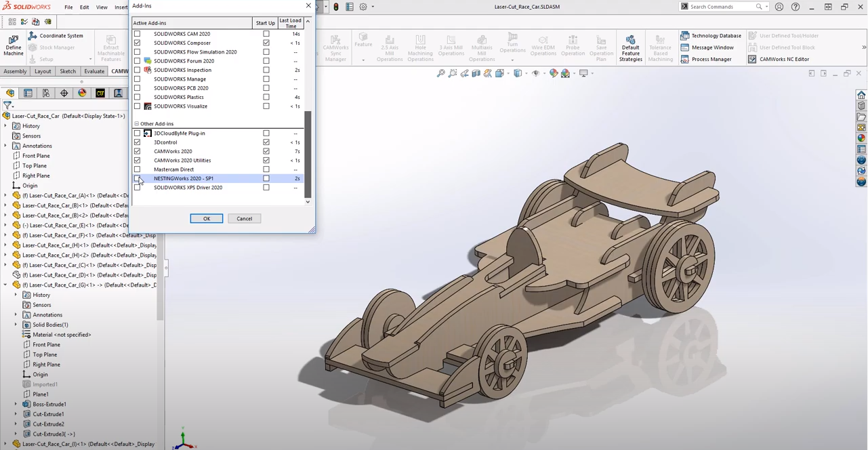Expand the Boss-Extrude1 feature node
Screen dimensions: 868x450
[x=16, y=405]
